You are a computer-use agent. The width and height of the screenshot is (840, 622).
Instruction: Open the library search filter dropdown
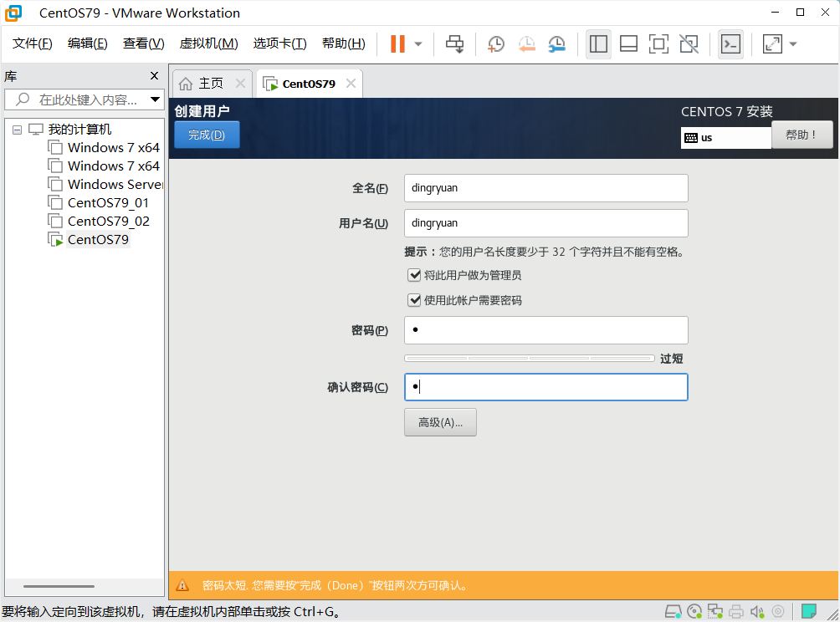point(155,99)
